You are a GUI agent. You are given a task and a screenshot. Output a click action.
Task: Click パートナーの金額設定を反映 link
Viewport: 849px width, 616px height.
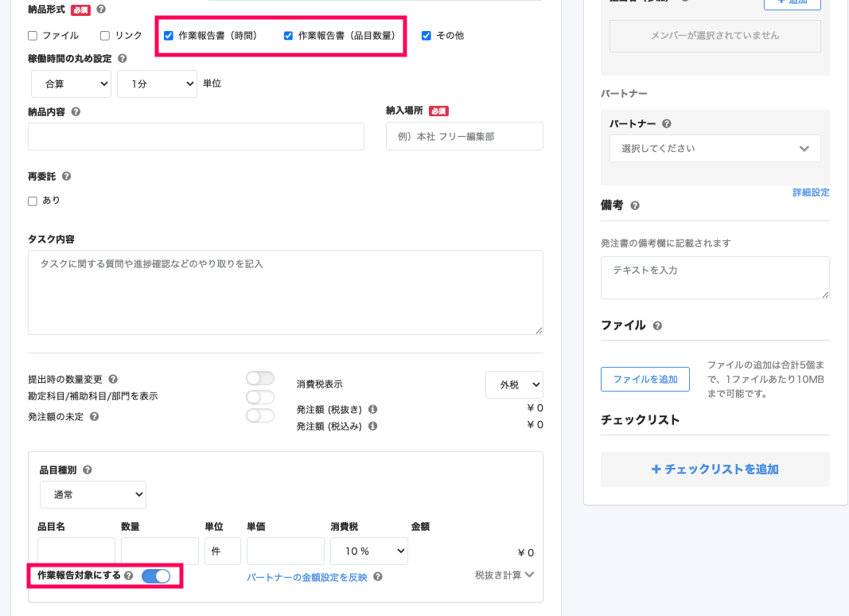coord(307,578)
